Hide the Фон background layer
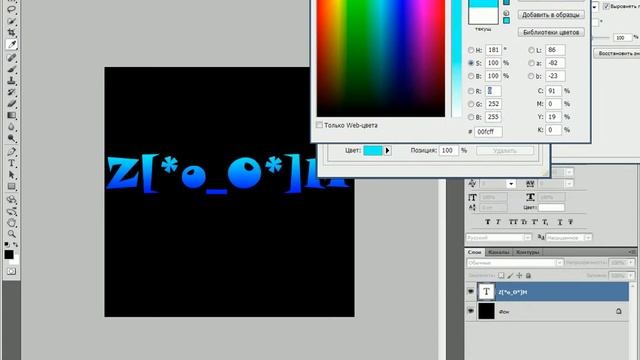Viewport: 640px width, 360px height. [x=471, y=311]
